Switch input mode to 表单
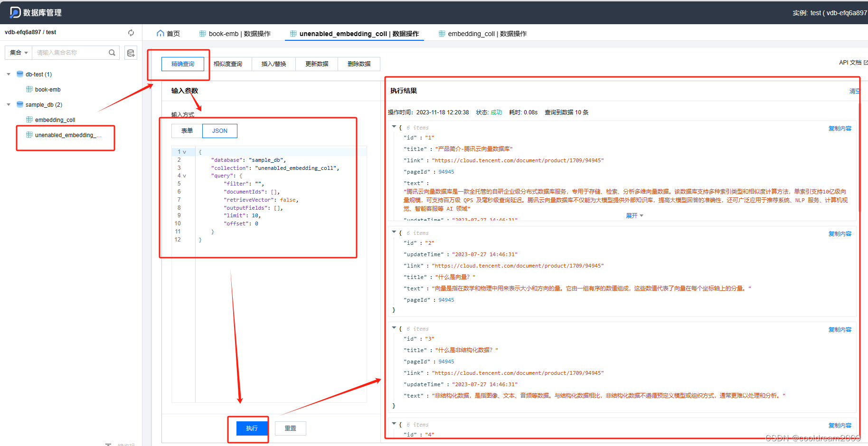This screenshot has height=446, width=868. (x=187, y=131)
